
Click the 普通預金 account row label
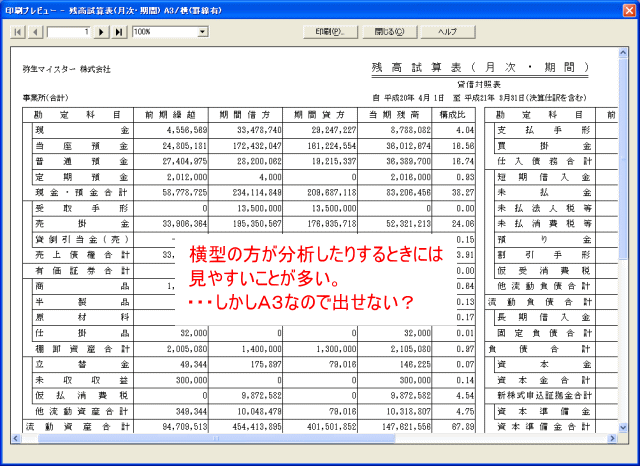coord(82,162)
